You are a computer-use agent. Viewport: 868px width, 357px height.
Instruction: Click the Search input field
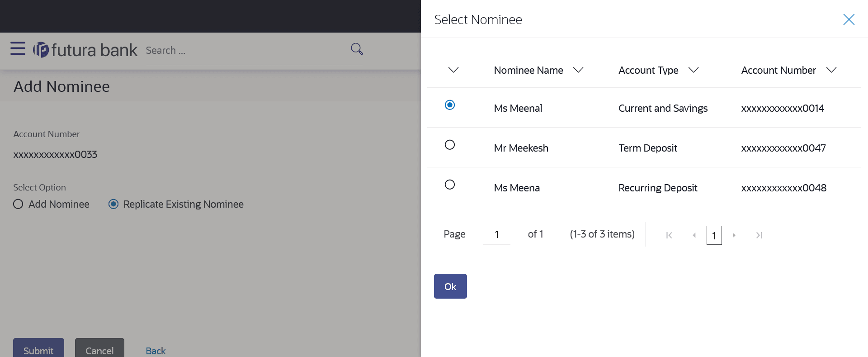click(244, 51)
